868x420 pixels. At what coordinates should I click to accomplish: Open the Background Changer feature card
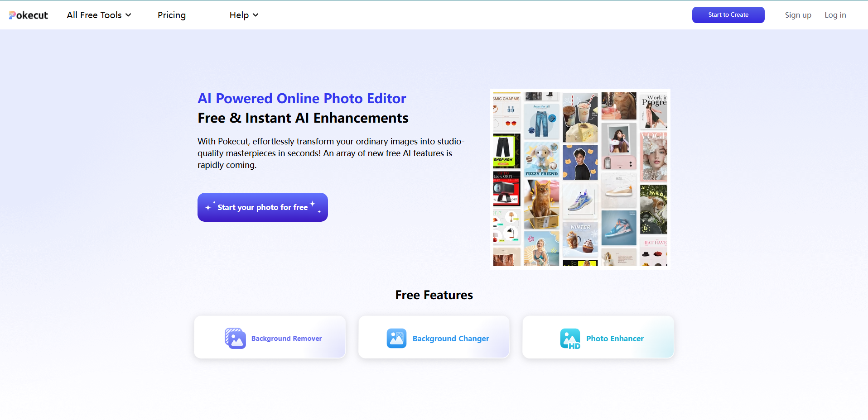click(434, 337)
